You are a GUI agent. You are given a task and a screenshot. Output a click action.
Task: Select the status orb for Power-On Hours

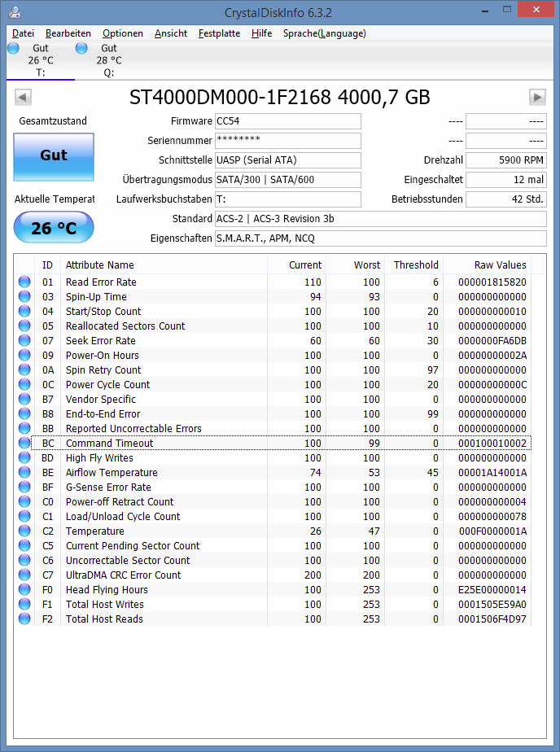(24, 356)
